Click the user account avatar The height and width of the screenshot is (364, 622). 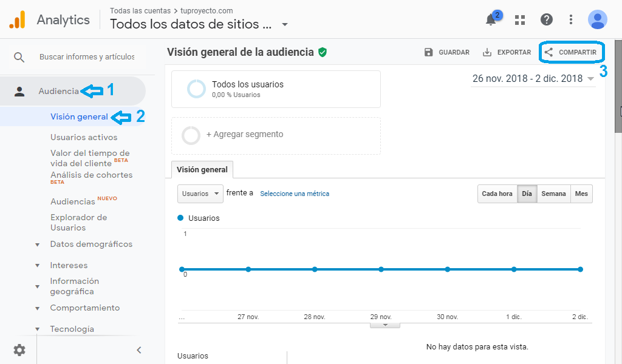point(597,20)
